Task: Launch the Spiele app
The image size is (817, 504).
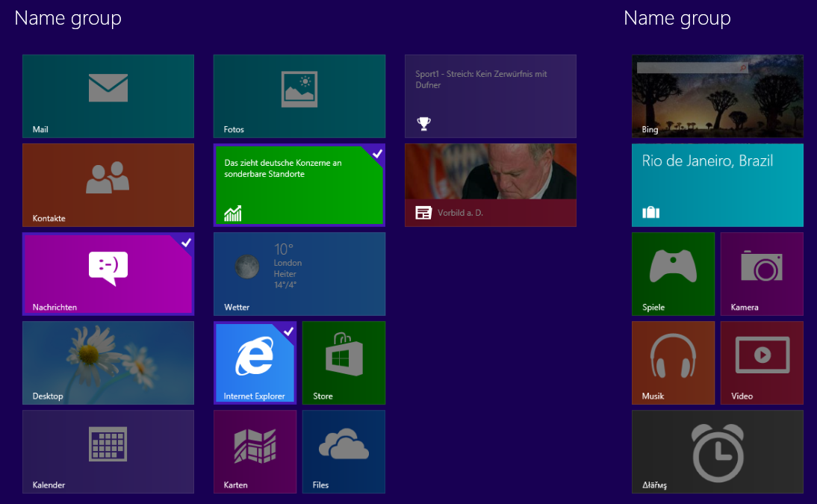Action: coord(673,273)
